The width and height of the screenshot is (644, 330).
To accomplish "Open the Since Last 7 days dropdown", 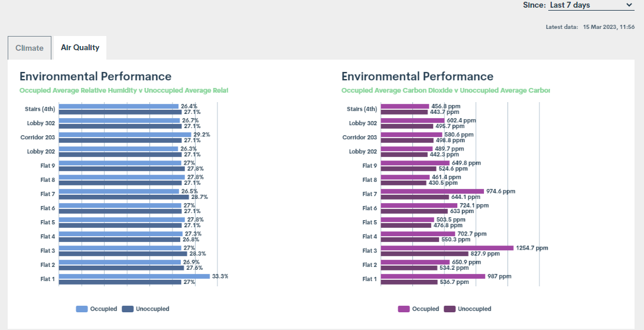I will coord(591,5).
